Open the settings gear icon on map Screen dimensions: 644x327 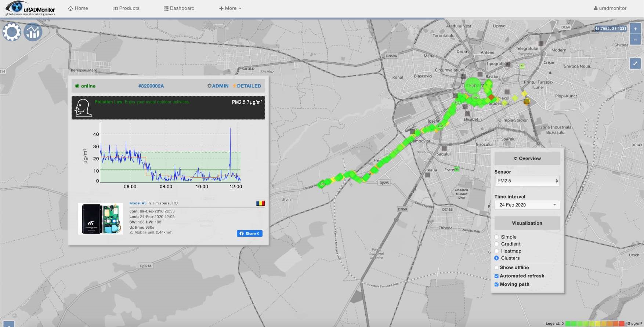point(12,32)
